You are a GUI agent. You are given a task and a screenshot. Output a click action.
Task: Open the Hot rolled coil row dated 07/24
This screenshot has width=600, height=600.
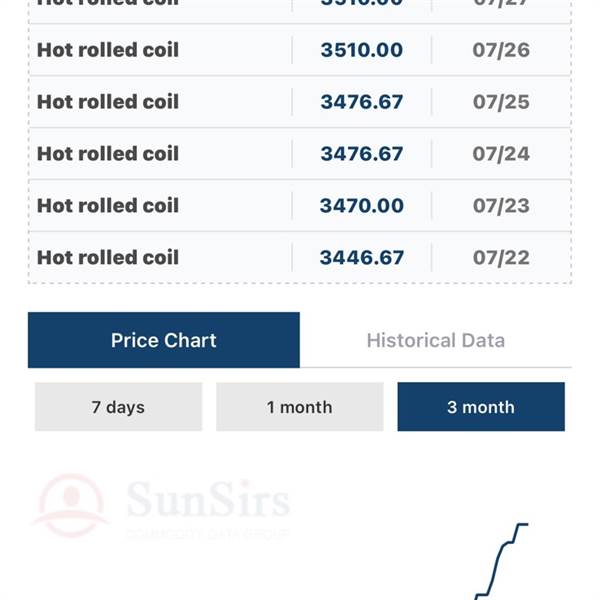[300, 154]
